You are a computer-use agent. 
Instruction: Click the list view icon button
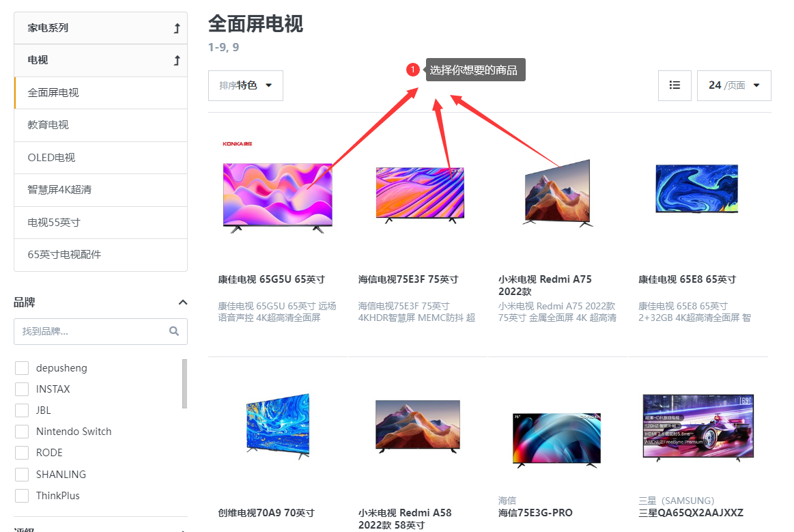tap(675, 85)
